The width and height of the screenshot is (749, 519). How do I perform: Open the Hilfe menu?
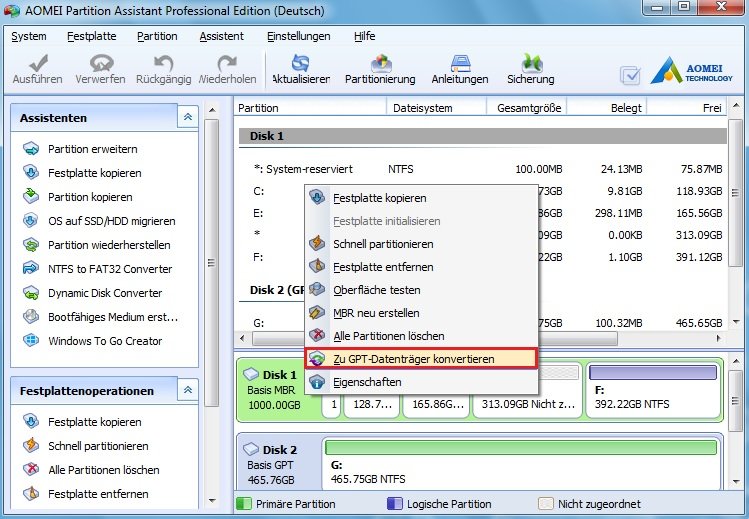pyautogui.click(x=364, y=36)
